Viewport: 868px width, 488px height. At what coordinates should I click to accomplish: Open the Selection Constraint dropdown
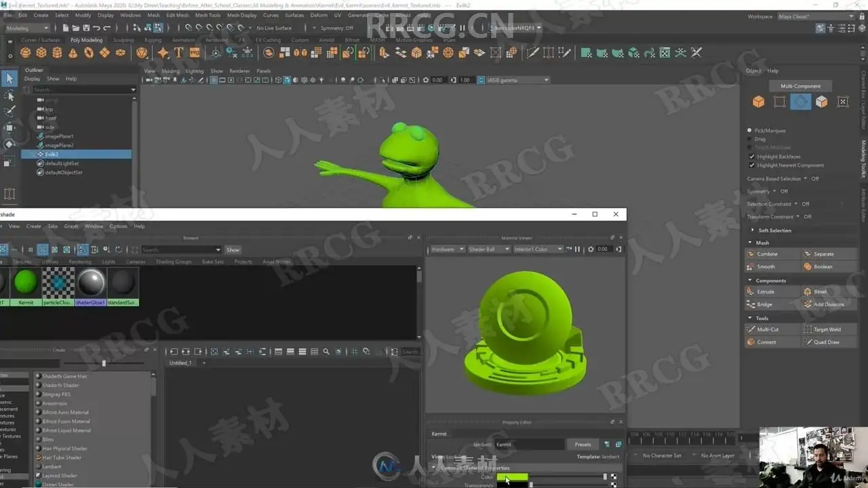[796, 204]
